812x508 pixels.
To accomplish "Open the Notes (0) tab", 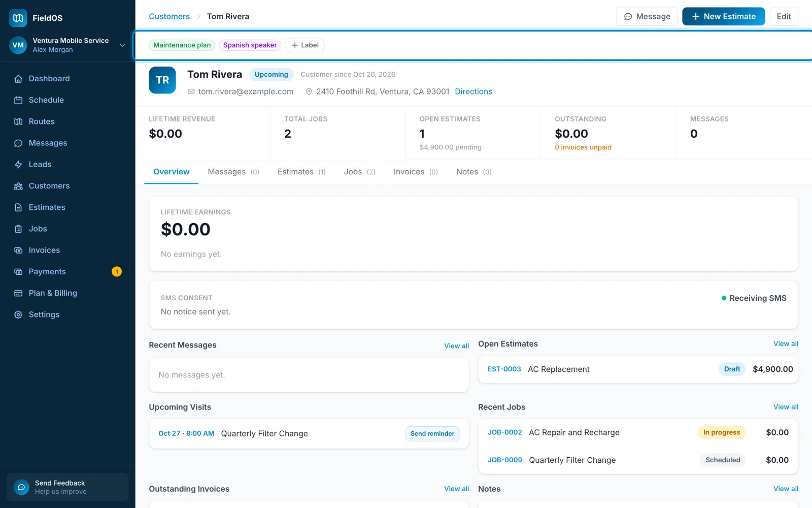I will point(473,172).
